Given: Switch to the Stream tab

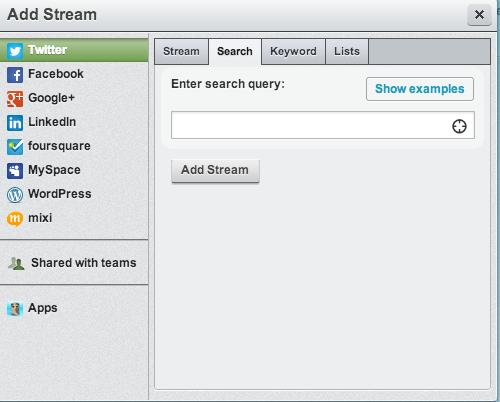Looking at the screenshot, I should (181, 52).
